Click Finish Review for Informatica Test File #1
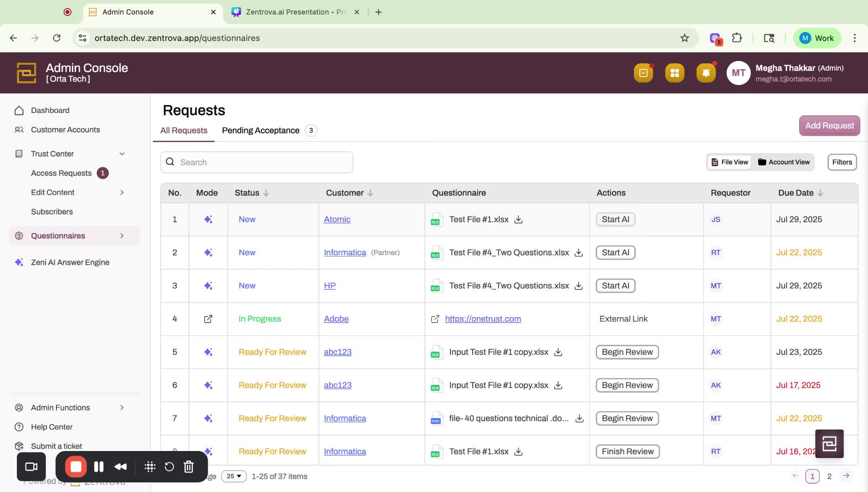Viewport: 868px width, 492px height. [628, 452]
